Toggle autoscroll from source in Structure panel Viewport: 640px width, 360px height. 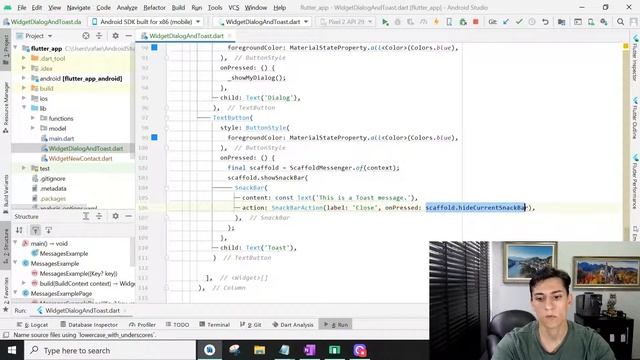(49, 230)
